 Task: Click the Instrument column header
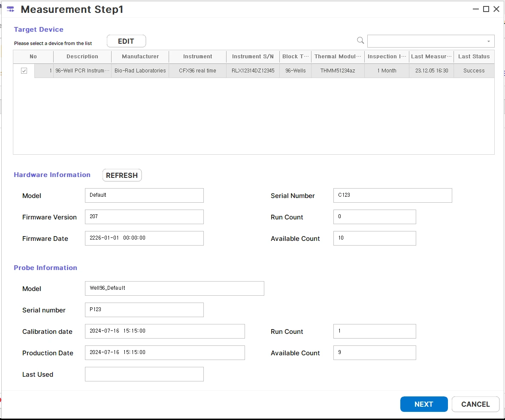(197, 57)
